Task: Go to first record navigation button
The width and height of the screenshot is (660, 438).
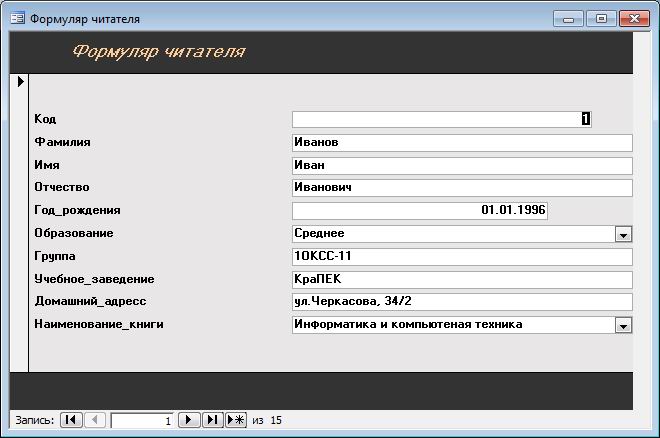Action: click(71, 419)
